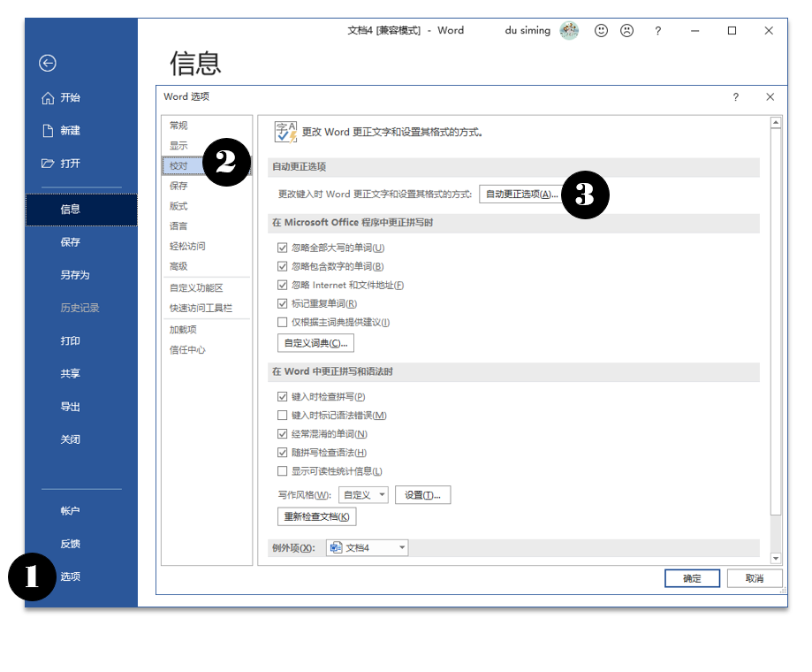This screenshot has width=812, height=672.
Task: Click the options scrollbar up arrow
Action: click(775, 122)
